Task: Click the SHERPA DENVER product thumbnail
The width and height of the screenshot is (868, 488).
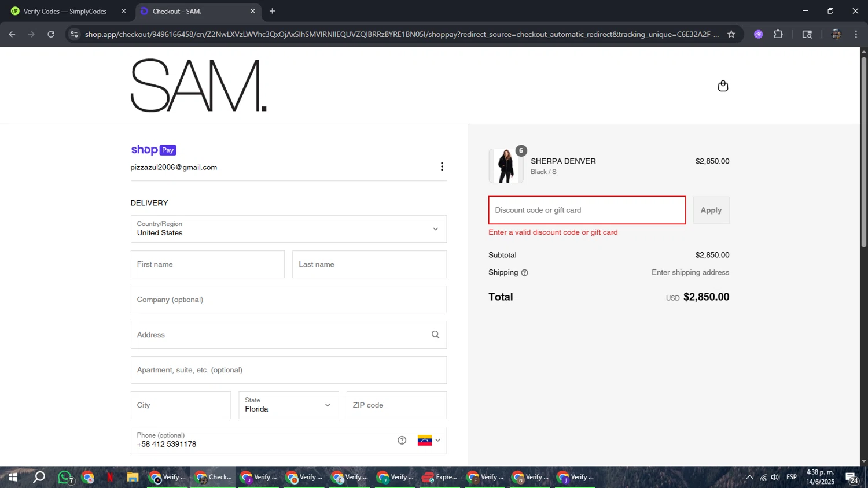Action: pos(506,166)
